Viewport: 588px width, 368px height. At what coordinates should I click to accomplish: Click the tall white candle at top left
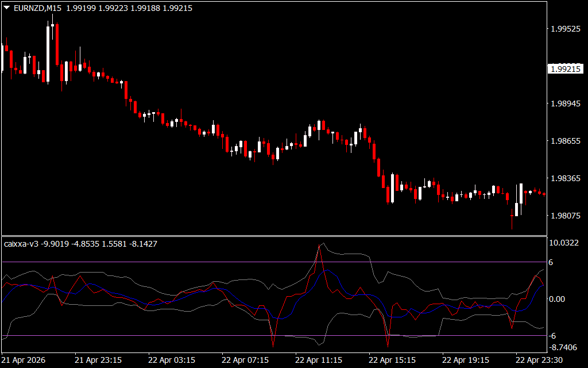48,52
